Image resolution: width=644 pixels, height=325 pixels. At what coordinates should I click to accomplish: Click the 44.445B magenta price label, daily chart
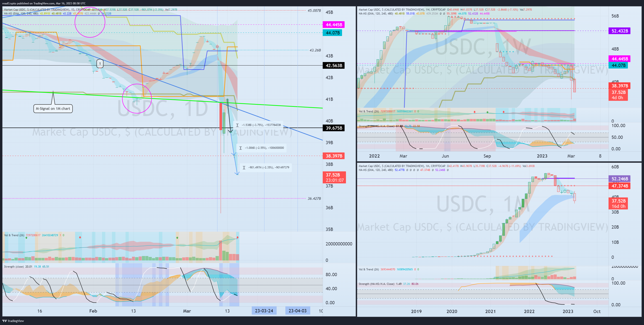click(x=334, y=24)
